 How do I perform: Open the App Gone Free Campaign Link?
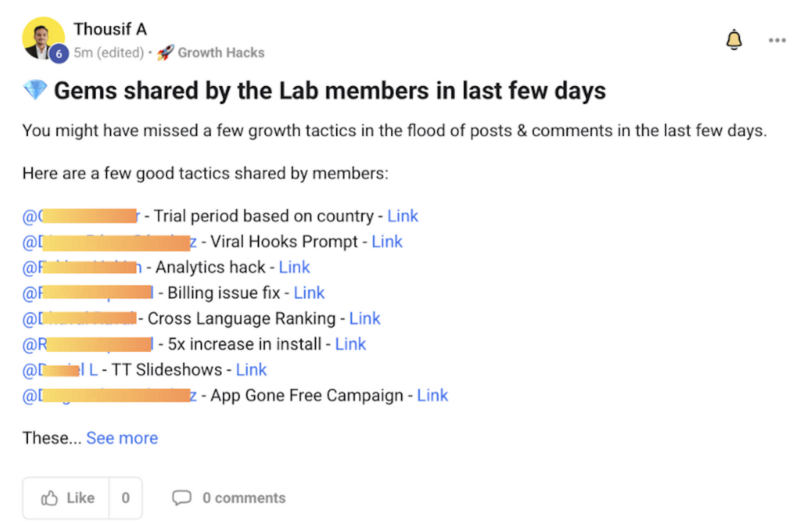[x=432, y=395]
